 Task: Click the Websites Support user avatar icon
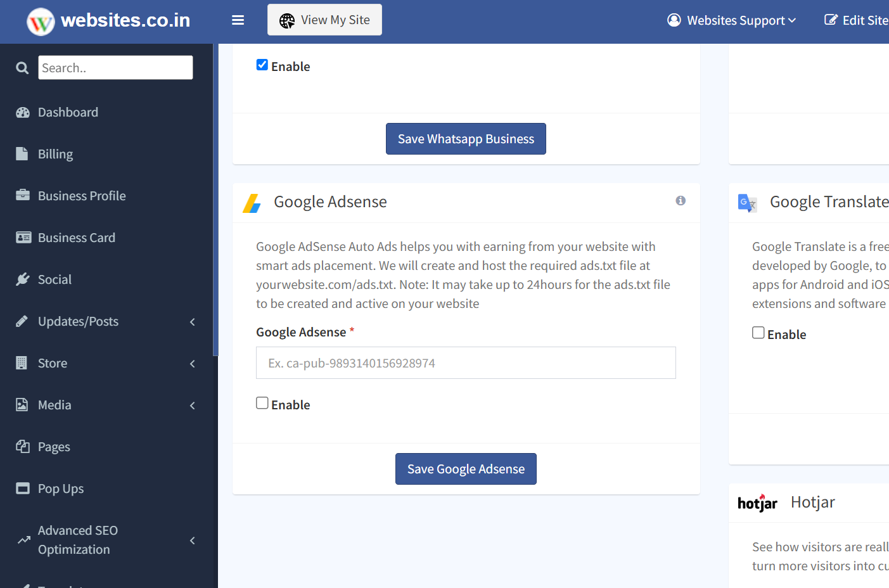pos(674,20)
